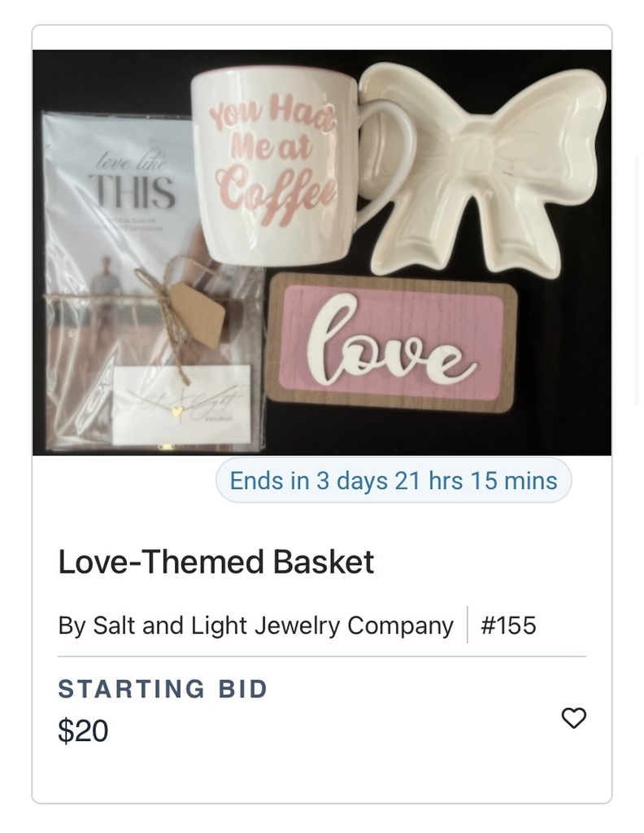The width and height of the screenshot is (644, 833).
Task: Favorite the basket with the heart icon
Action: point(574,717)
